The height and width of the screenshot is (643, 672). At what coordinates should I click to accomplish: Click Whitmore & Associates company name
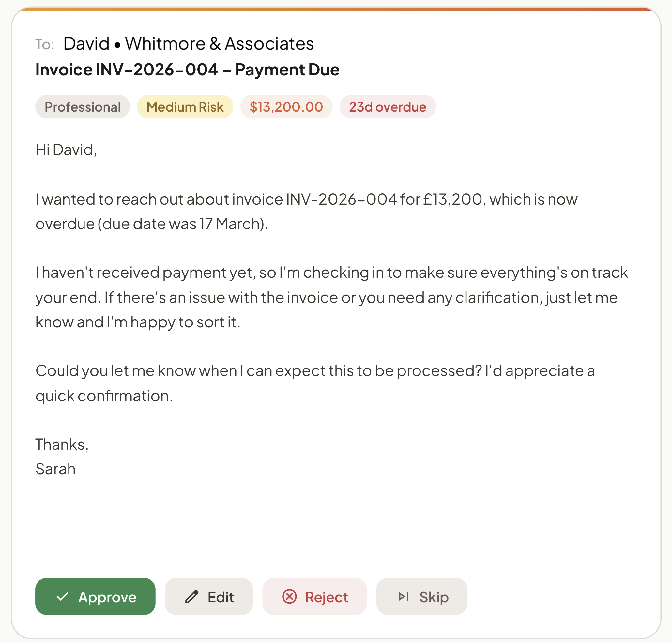pos(219,44)
